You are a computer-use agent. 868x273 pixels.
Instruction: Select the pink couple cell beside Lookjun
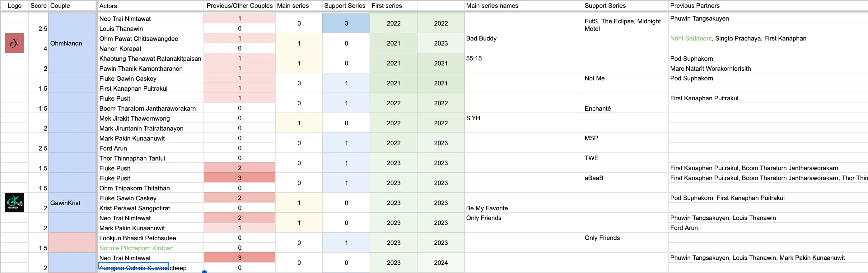[72, 243]
